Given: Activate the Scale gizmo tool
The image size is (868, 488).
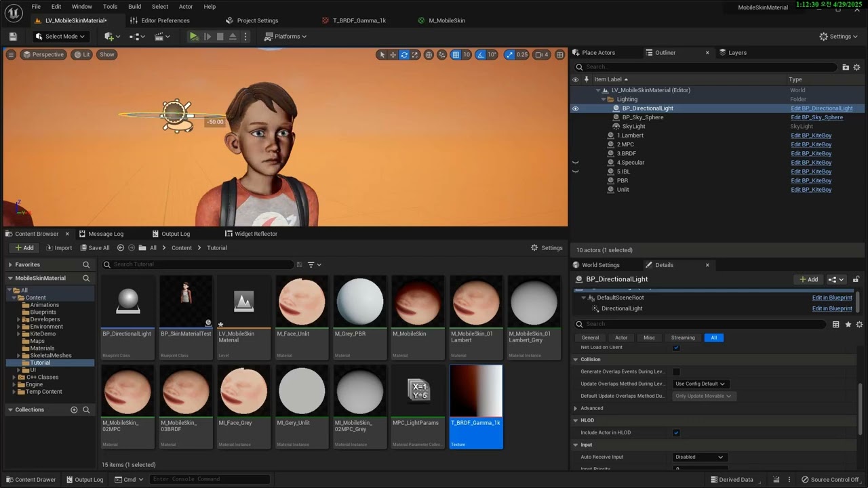Looking at the screenshot, I should click(x=415, y=55).
